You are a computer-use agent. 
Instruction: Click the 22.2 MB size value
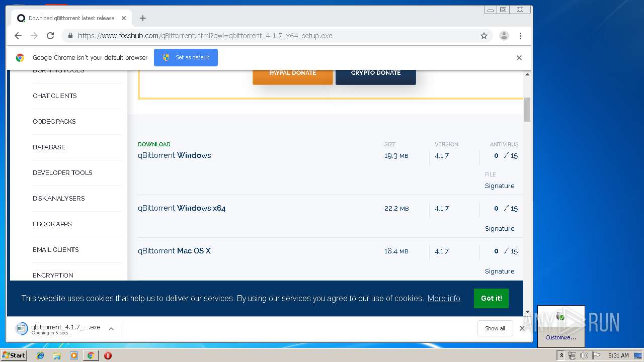point(396,209)
